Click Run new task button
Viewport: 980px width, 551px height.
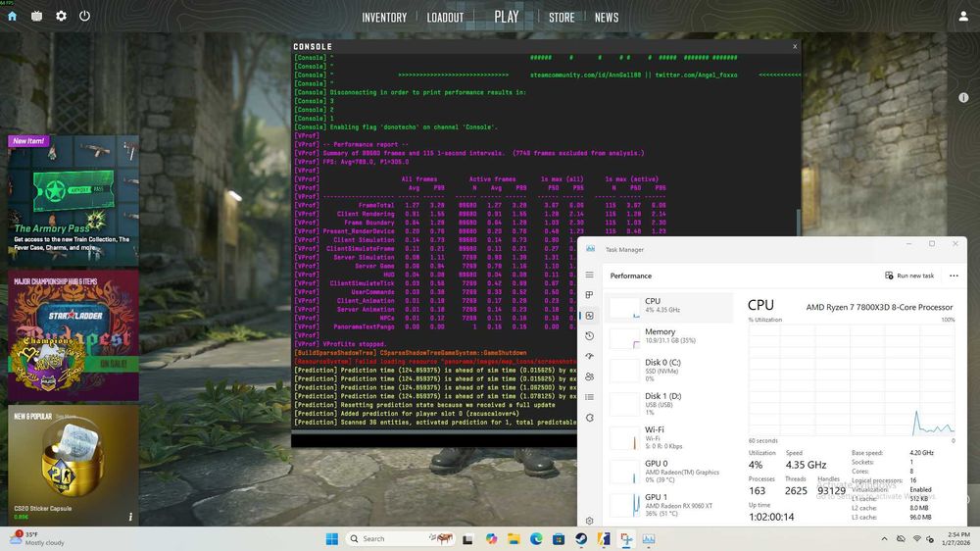click(909, 275)
